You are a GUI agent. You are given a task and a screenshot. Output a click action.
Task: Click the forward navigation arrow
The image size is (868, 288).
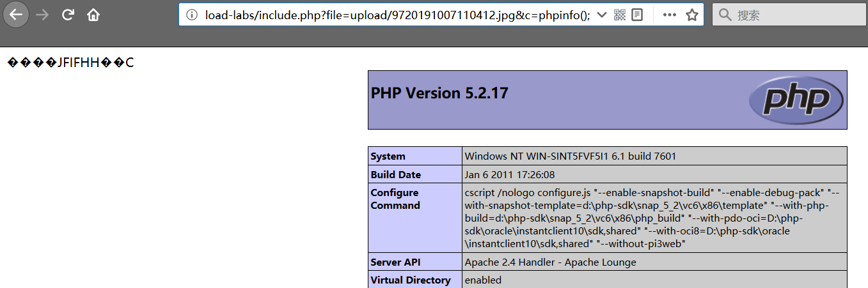(43, 15)
